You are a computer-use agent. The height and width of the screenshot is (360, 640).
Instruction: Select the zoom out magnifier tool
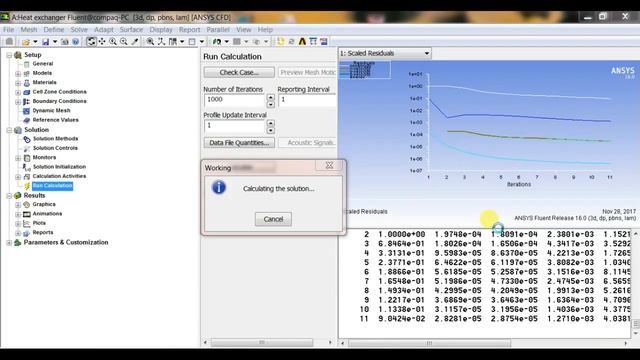click(x=124, y=42)
